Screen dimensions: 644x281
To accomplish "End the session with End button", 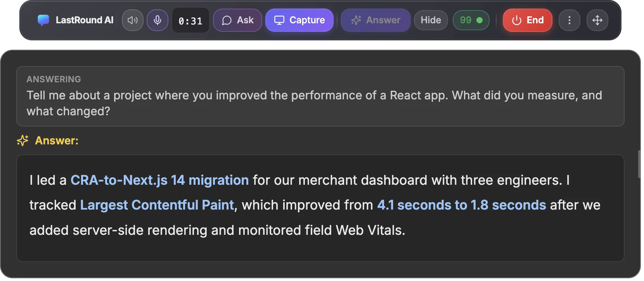I will (528, 20).
